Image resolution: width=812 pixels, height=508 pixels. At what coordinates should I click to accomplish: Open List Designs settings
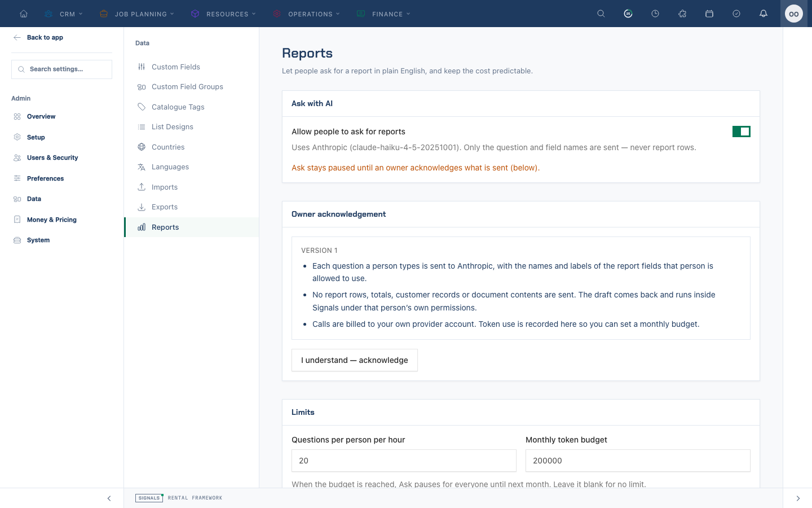click(191, 127)
